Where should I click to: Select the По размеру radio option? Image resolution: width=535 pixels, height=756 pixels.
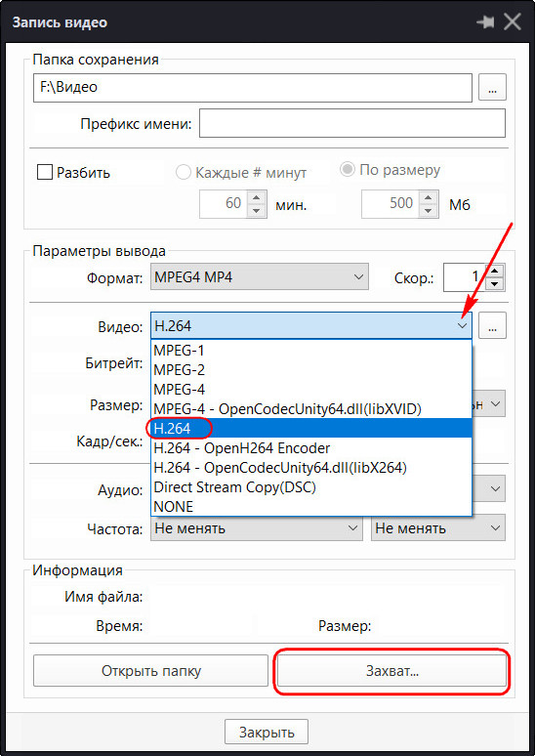(347, 170)
